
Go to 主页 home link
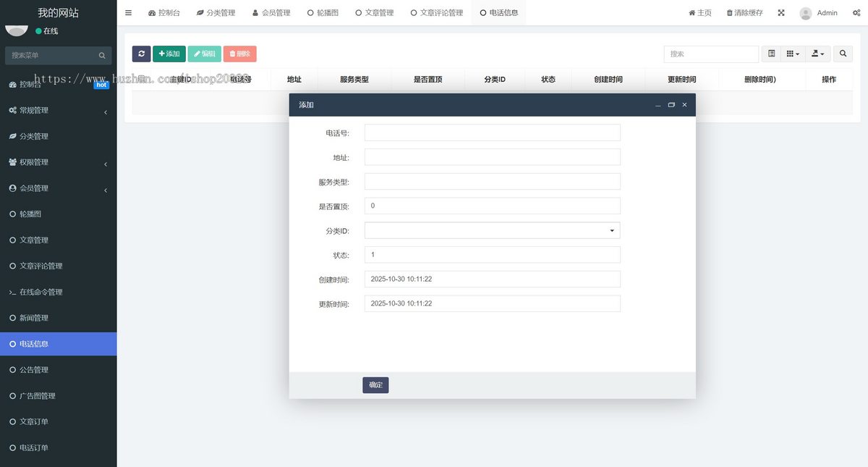pos(700,12)
